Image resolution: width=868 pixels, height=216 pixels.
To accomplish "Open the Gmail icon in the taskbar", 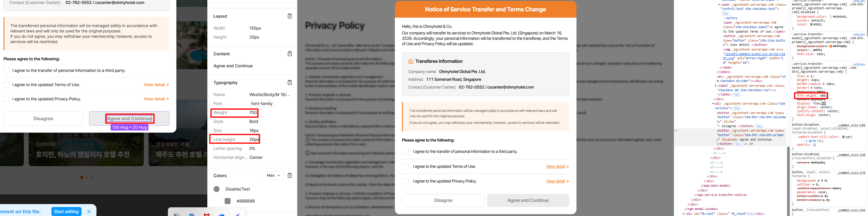I will coord(207,214).
